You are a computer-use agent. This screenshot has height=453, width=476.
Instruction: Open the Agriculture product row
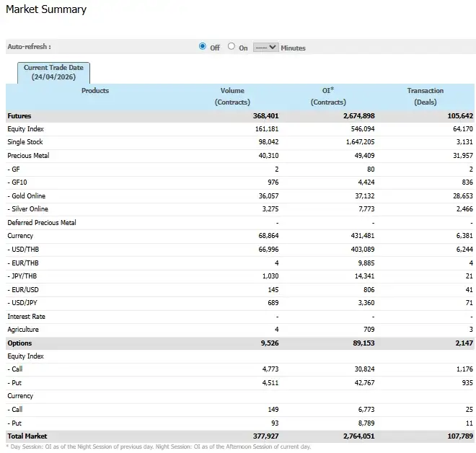point(22,330)
